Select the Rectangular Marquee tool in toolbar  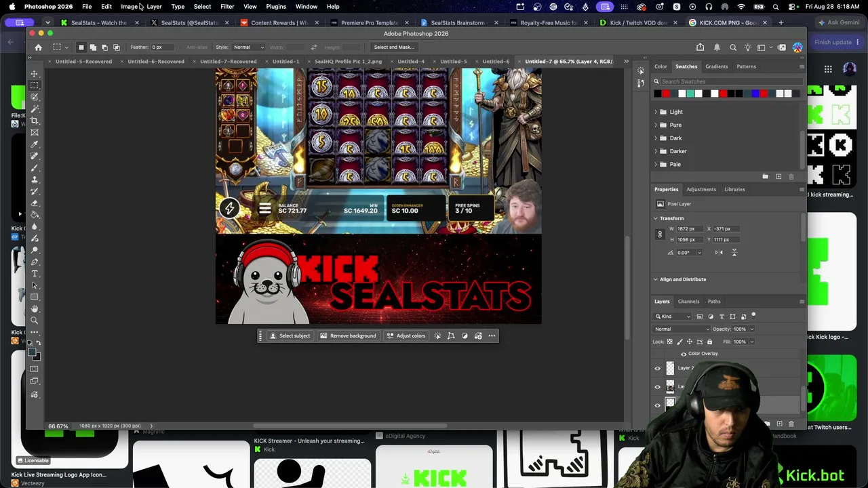pos(35,85)
